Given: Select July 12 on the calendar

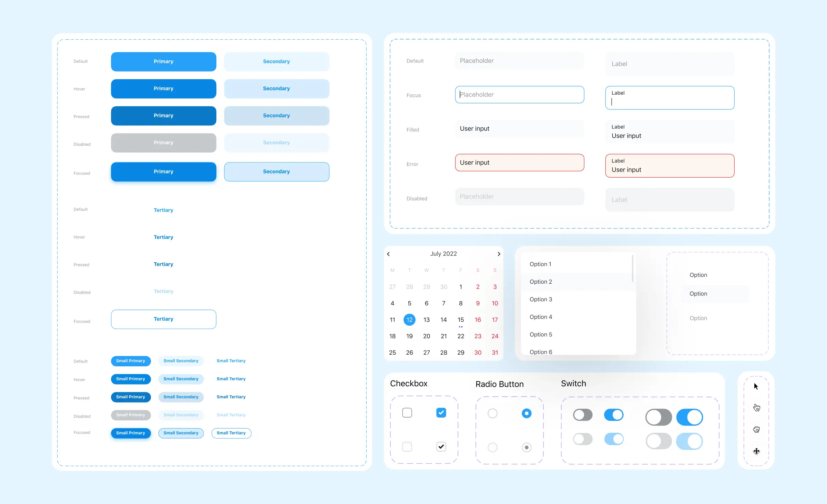Looking at the screenshot, I should [409, 319].
